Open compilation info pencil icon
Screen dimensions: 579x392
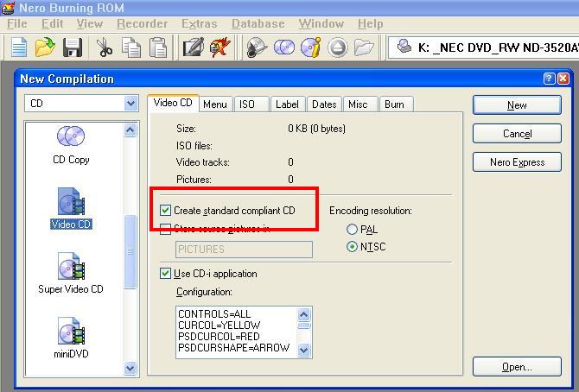(x=193, y=47)
